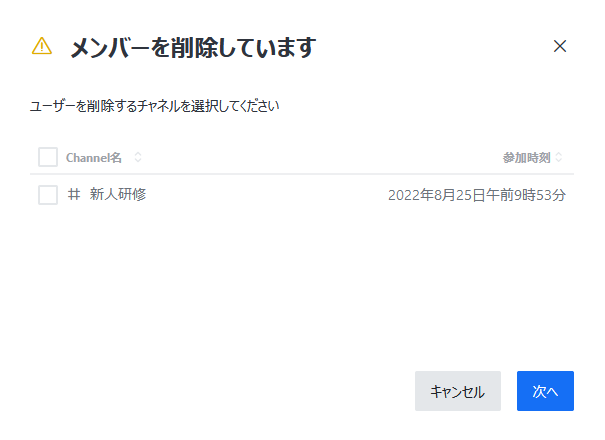The height and width of the screenshot is (440, 605).
Task: Sort by the Channel名 column header
Action: [94, 157]
